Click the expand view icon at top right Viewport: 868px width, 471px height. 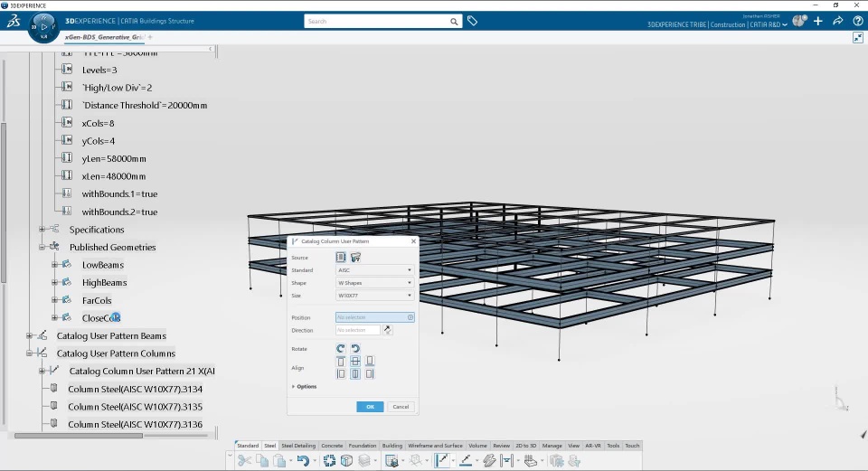858,38
